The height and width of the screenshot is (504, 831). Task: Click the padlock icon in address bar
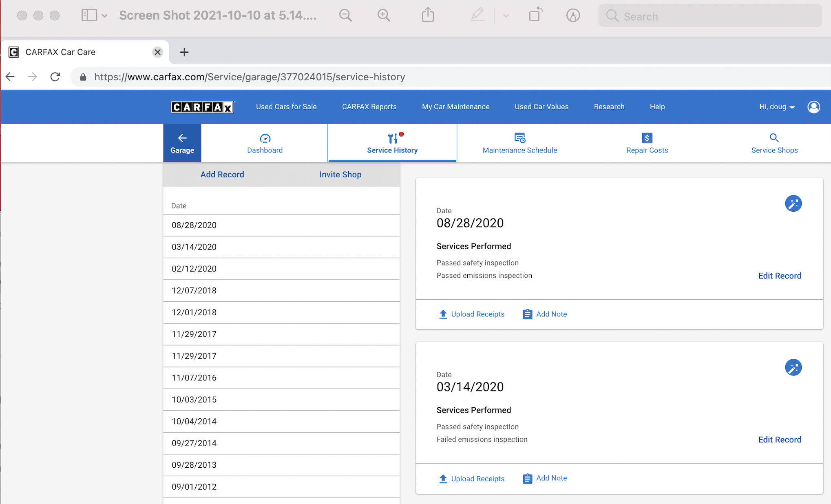(x=83, y=77)
